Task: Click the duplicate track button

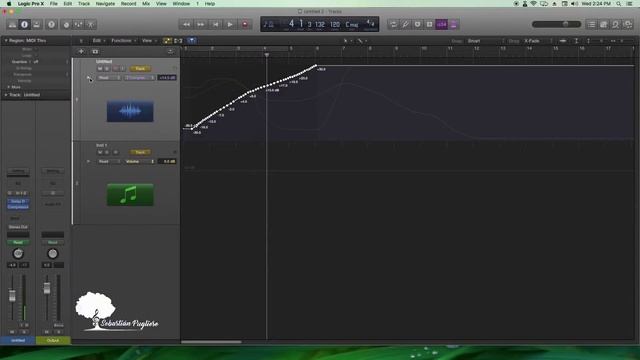Action: (x=95, y=51)
